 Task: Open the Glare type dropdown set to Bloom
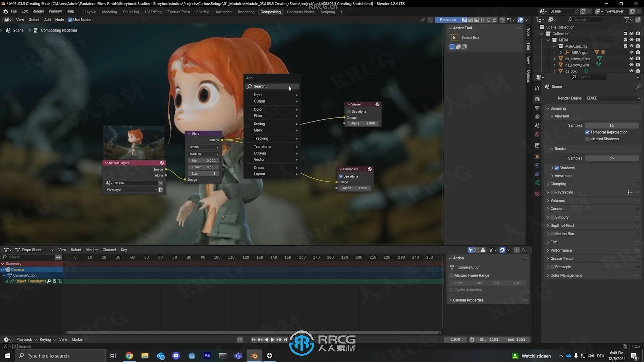click(x=204, y=147)
